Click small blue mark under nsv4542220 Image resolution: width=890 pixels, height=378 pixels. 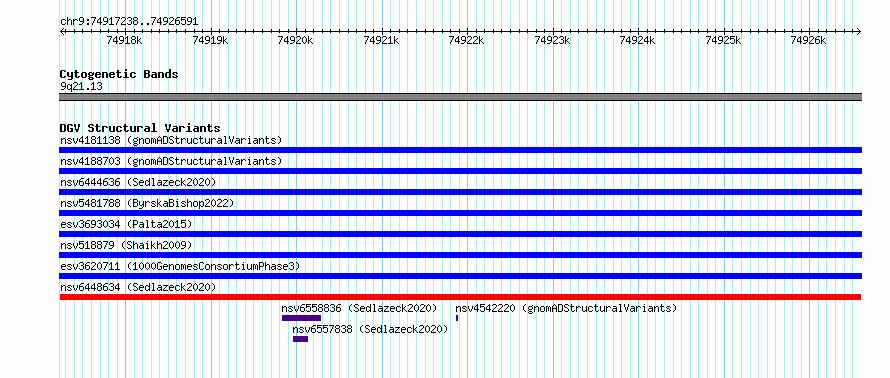coord(457,318)
